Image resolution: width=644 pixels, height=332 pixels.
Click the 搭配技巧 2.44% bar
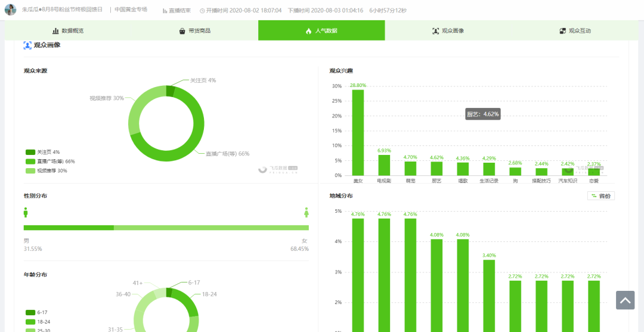[x=541, y=172]
